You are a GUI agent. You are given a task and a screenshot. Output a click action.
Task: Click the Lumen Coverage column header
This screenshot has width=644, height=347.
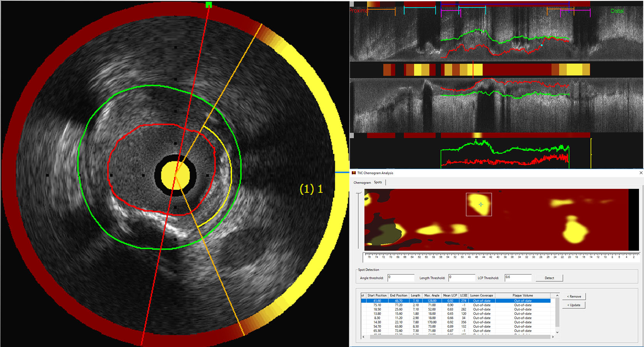click(x=482, y=295)
